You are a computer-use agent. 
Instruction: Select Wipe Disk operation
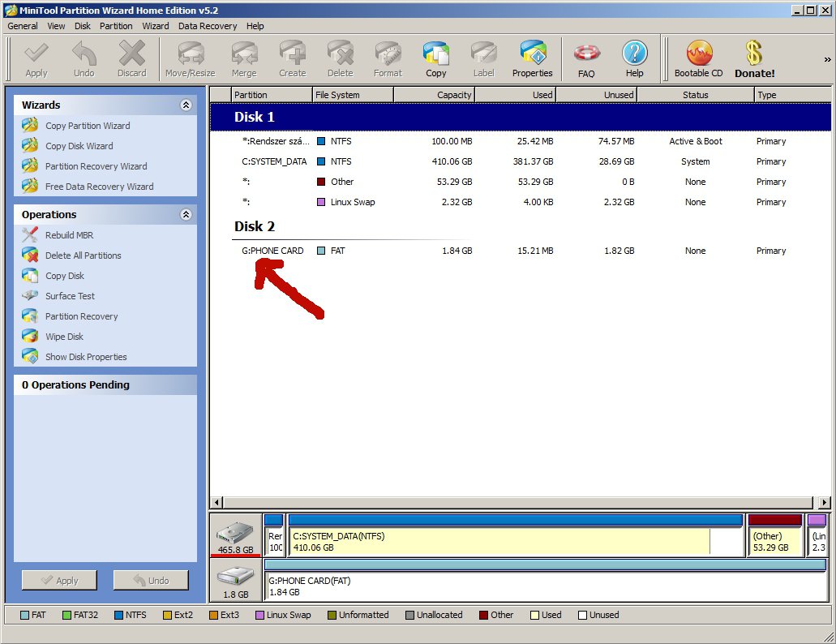64,337
